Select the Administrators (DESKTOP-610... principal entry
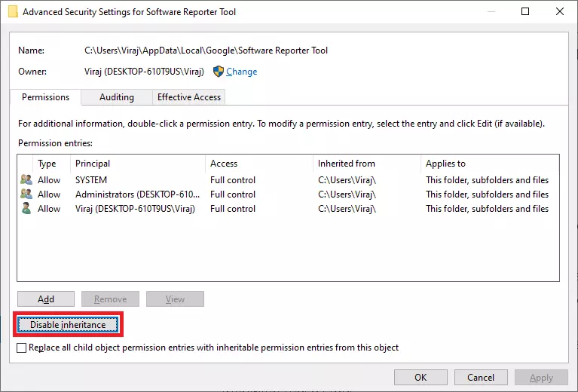Image resolution: width=578 pixels, height=392 pixels. click(137, 194)
